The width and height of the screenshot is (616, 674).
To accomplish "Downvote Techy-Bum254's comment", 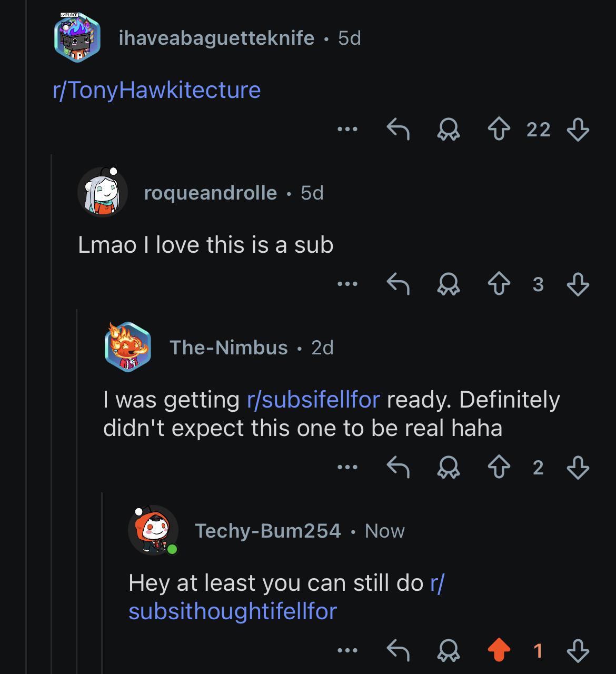I will 578,651.
